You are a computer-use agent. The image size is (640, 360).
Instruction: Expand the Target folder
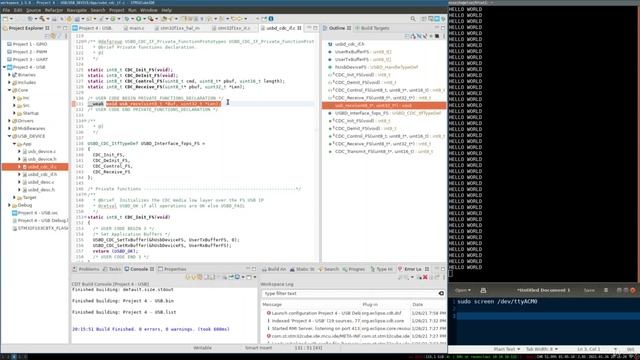14,198
